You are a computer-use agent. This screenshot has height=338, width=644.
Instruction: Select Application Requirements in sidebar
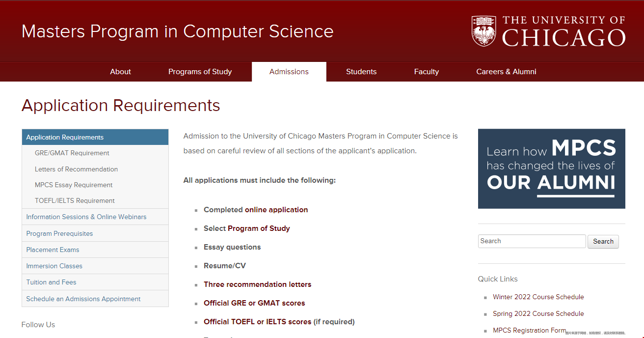click(x=95, y=137)
